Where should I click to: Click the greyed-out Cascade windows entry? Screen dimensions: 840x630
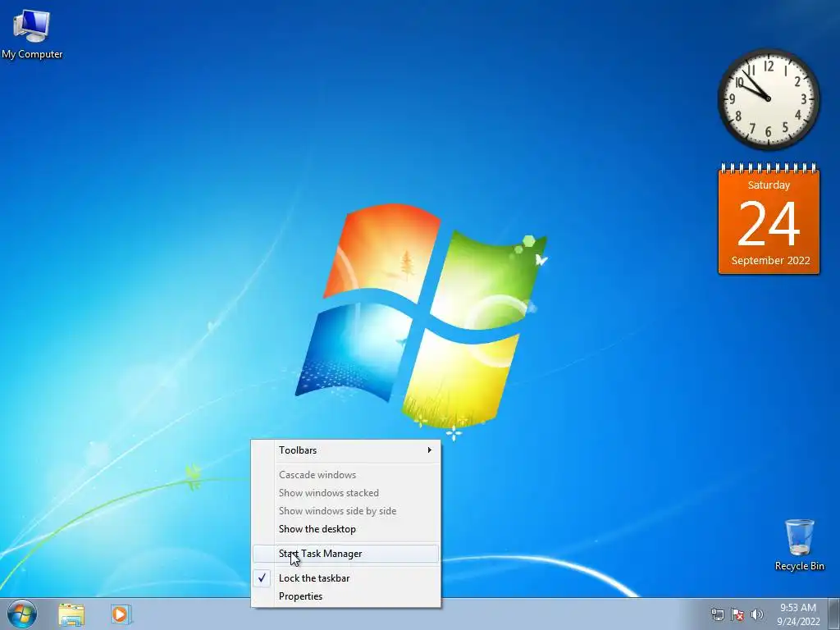346,475
